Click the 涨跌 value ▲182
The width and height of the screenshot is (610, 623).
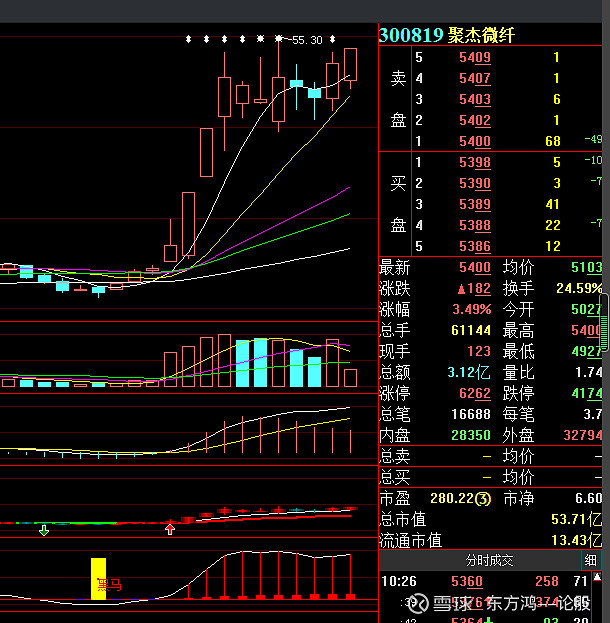pyautogui.click(x=474, y=288)
